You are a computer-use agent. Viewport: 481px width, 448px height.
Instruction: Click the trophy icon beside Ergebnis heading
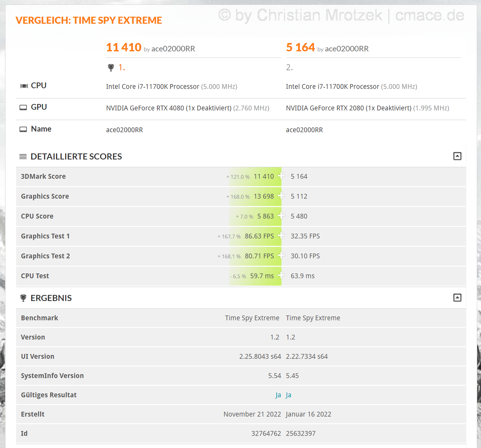tap(23, 298)
